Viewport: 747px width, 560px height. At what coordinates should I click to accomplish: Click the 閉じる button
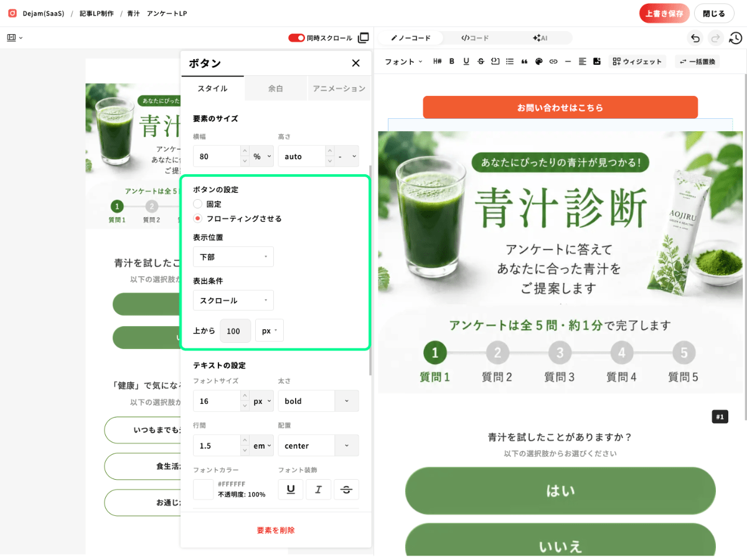coord(714,13)
